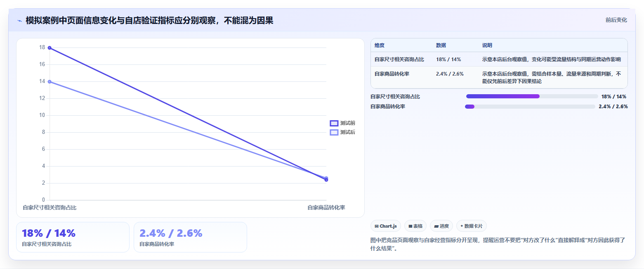Click the converging data points near 2.4

(326, 179)
